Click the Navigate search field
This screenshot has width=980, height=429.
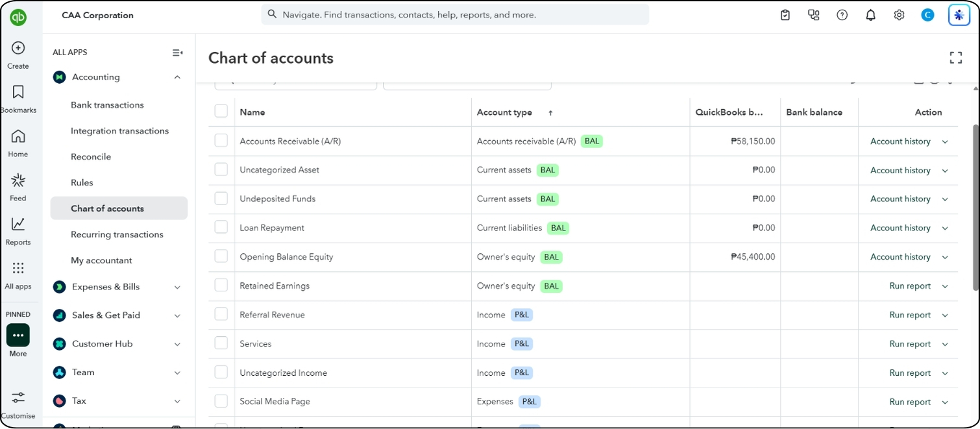[455, 14]
